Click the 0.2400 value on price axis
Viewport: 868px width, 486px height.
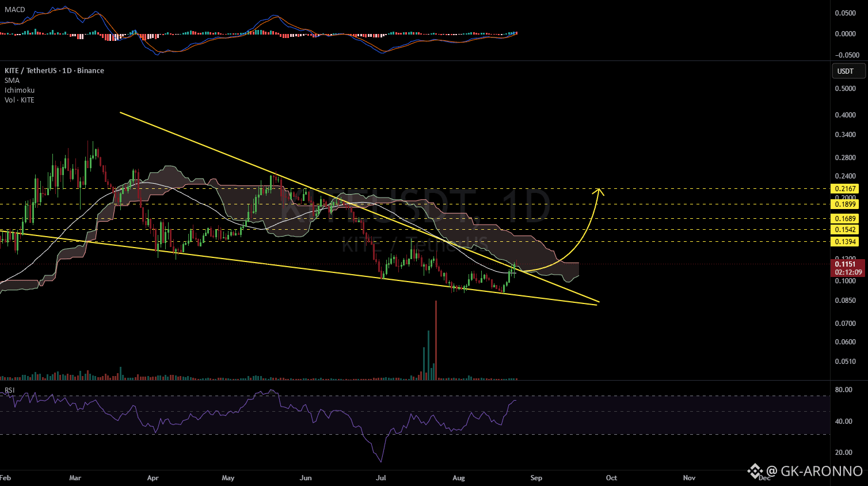point(846,176)
